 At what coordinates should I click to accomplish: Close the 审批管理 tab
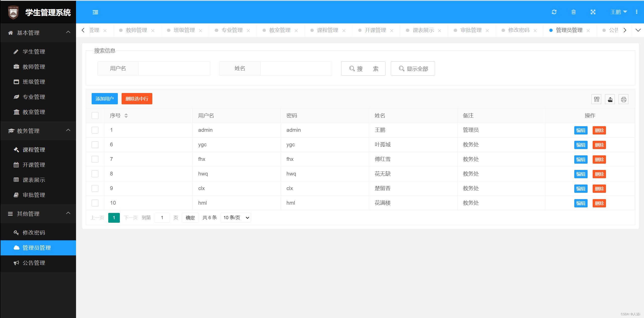tap(487, 31)
